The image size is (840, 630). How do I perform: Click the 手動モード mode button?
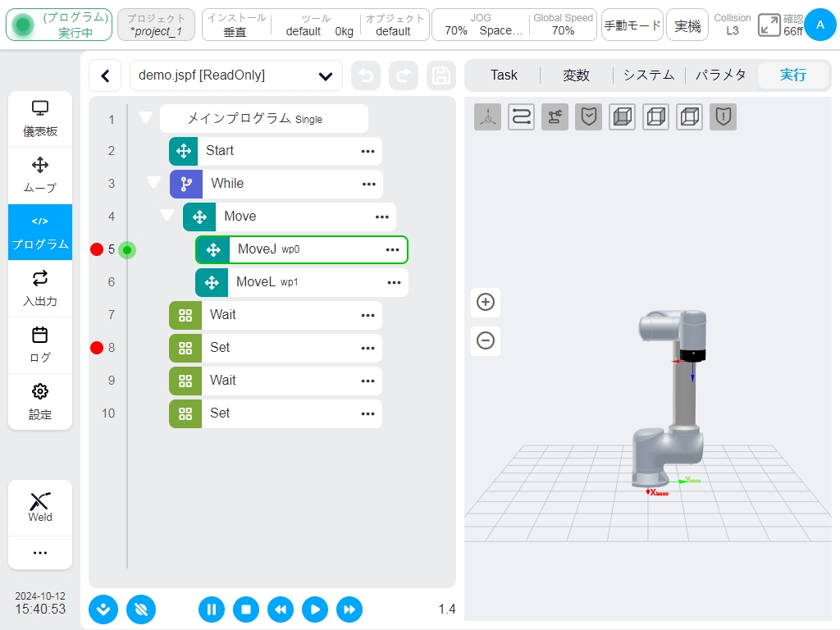click(632, 25)
